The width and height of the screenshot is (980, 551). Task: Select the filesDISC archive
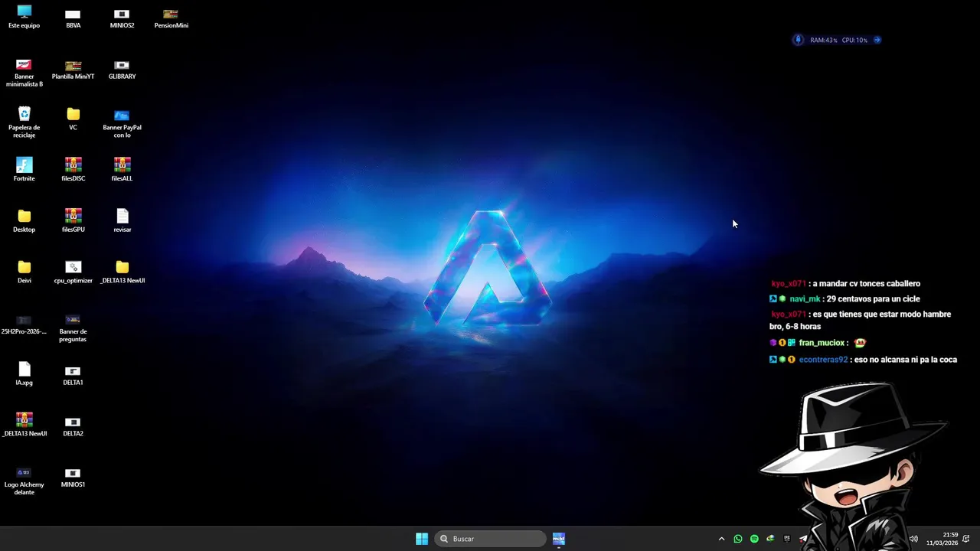[x=73, y=169]
